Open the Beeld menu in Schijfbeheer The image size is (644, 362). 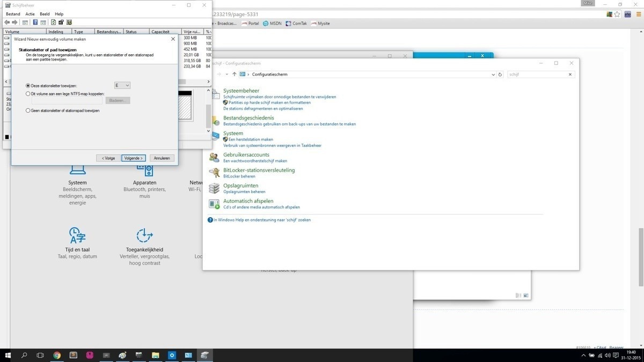tap(45, 14)
